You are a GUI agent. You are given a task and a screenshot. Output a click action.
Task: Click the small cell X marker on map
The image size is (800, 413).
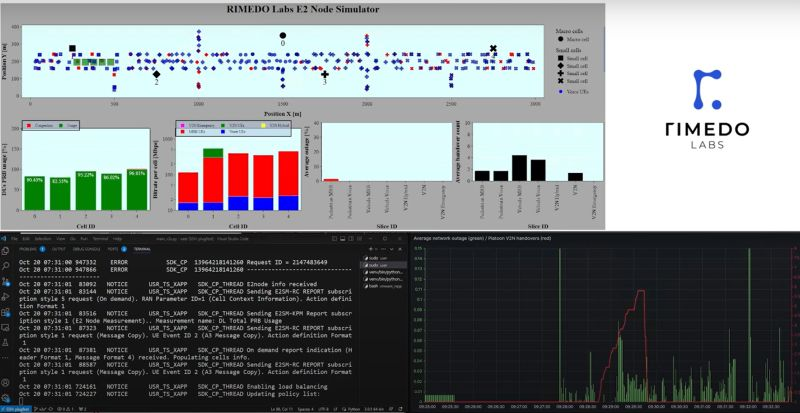(493, 48)
